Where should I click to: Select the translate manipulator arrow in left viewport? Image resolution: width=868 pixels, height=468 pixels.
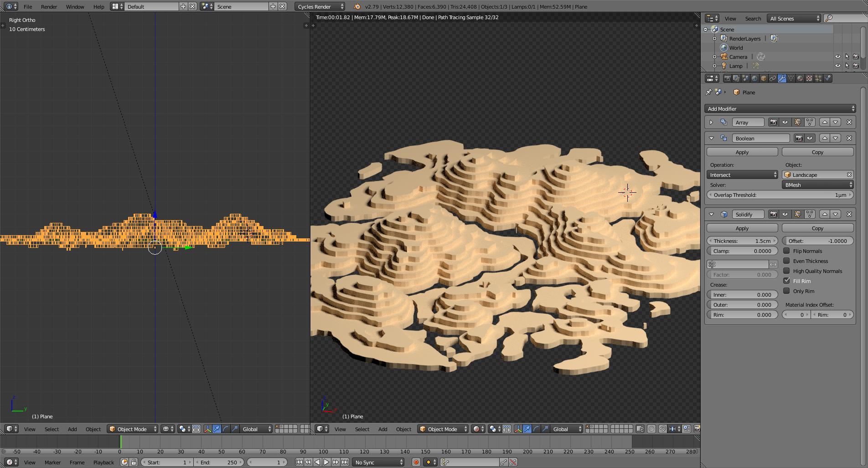click(217, 429)
